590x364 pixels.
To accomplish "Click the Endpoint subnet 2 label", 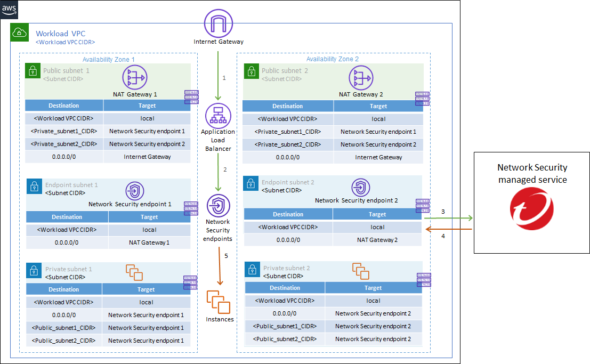I will click(x=288, y=182).
